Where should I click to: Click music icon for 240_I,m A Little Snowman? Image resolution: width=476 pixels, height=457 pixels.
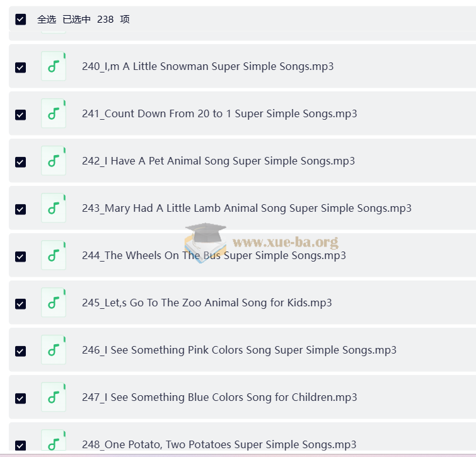tap(54, 66)
